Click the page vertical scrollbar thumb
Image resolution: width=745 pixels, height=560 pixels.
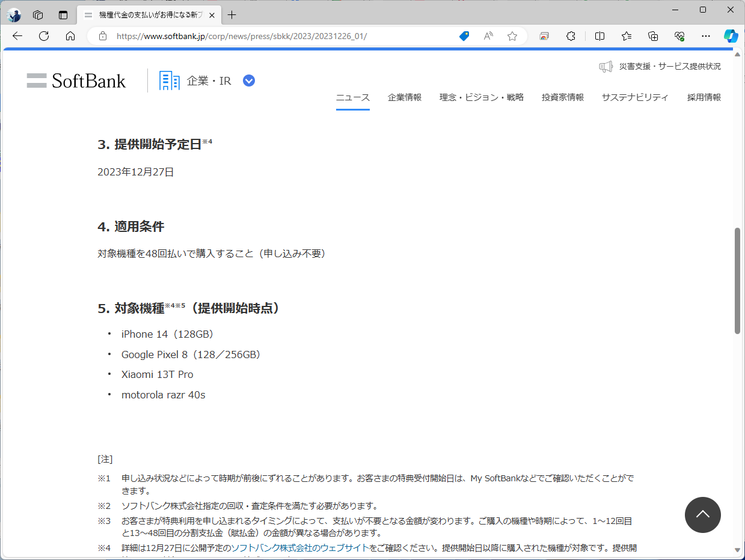pos(738,281)
